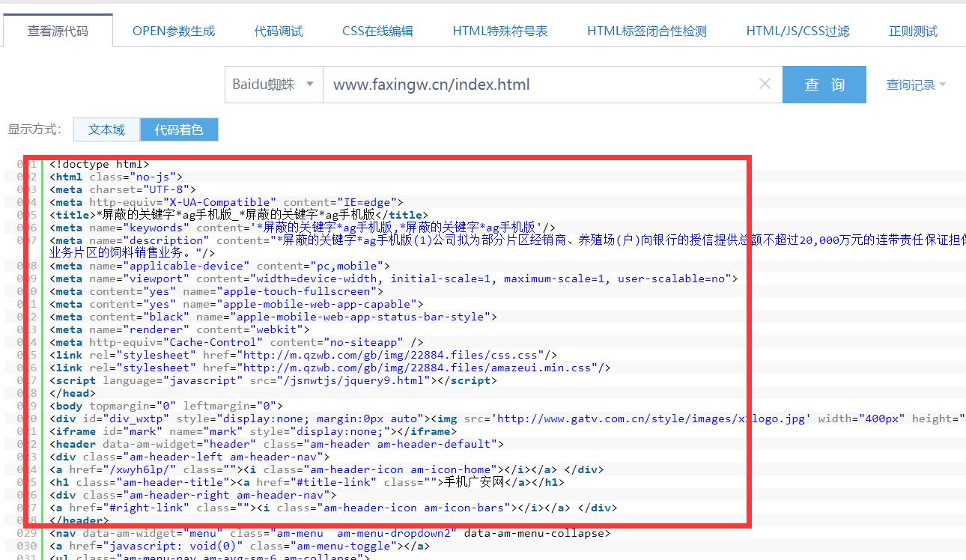966x560 pixels.
Task: Click the blue 查询 button
Action: coord(824,85)
